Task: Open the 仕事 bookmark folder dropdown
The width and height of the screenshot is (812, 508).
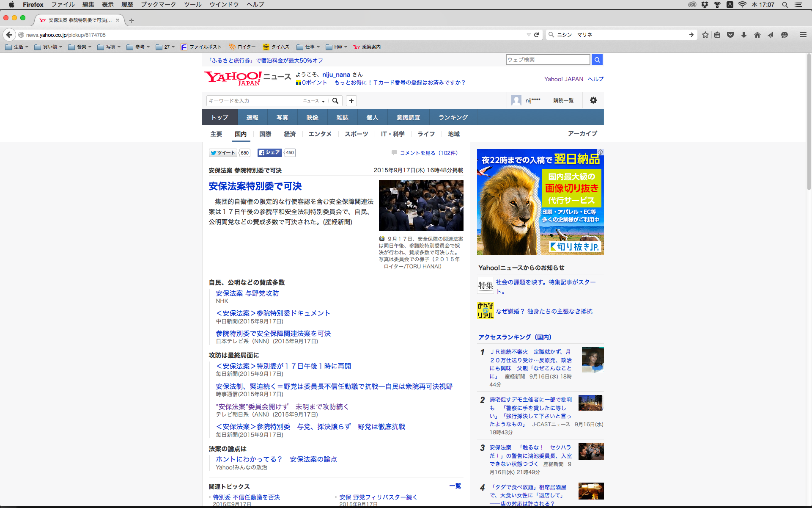Action: pos(309,47)
